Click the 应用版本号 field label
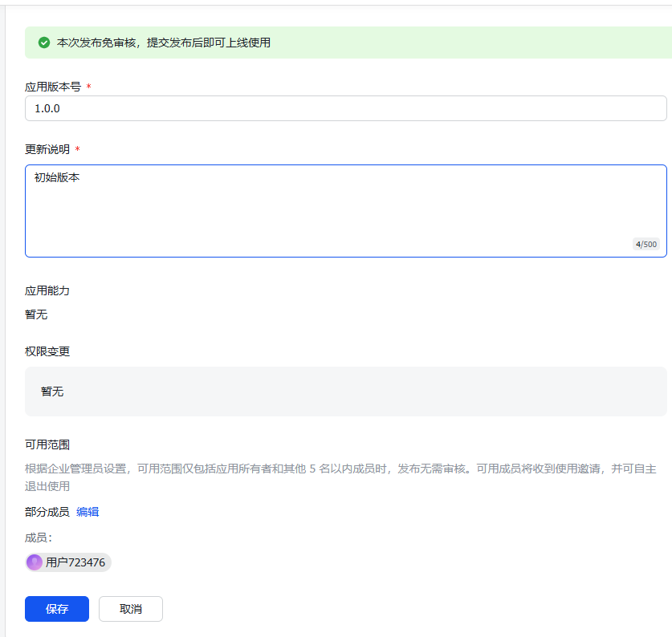Viewport: 672px width, 637px height. (53, 87)
